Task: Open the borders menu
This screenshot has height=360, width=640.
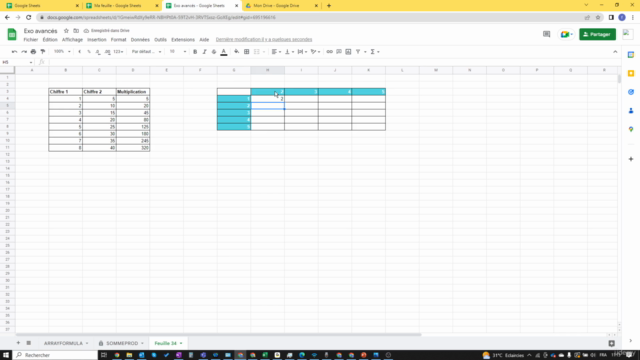Action: click(247, 52)
